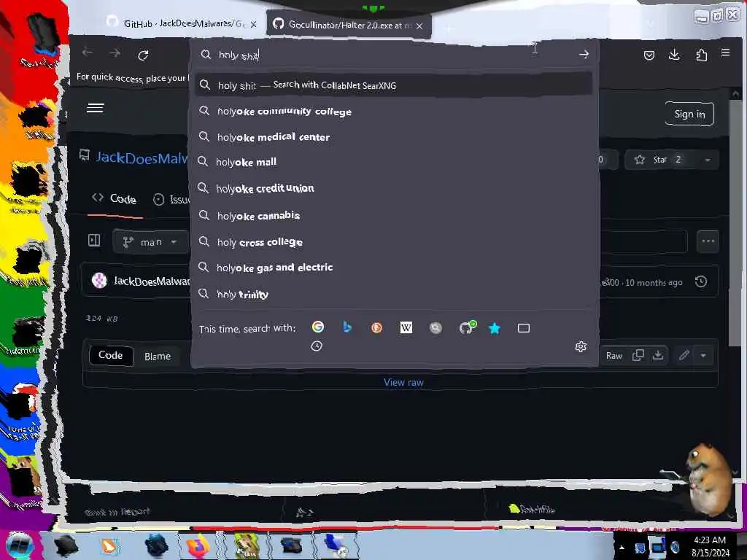Image resolution: width=747 pixels, height=560 pixels.
Task: Follow the View raw link
Action: point(403,382)
